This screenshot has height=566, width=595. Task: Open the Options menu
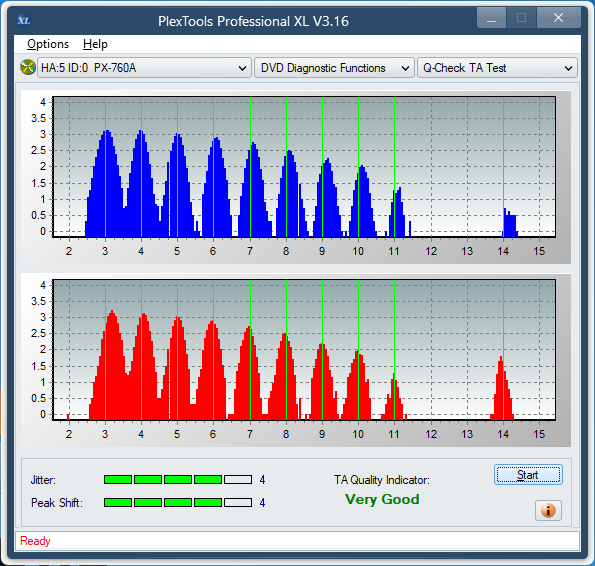point(48,44)
